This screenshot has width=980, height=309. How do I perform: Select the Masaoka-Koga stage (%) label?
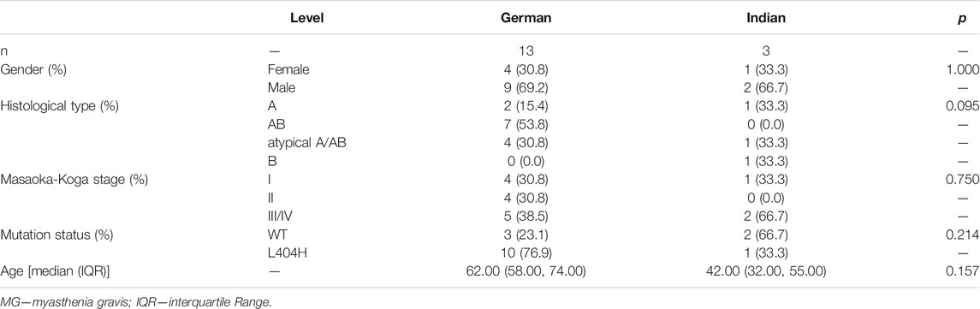click(x=60, y=181)
